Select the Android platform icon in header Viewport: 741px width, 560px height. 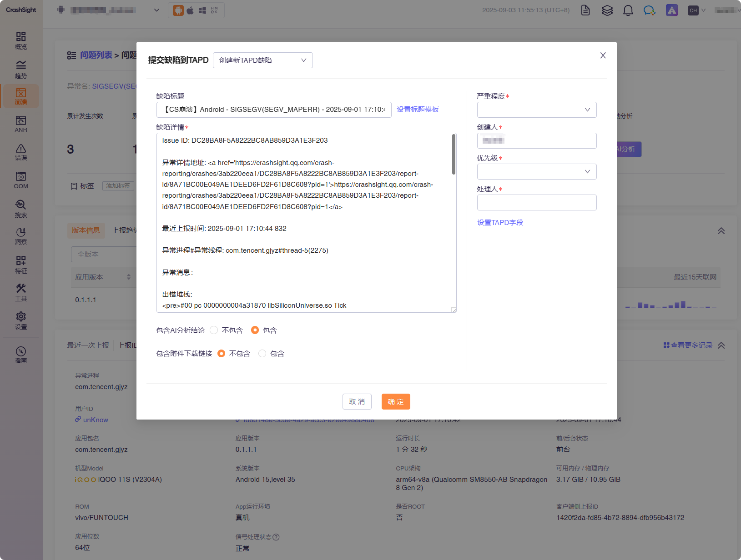tap(178, 10)
